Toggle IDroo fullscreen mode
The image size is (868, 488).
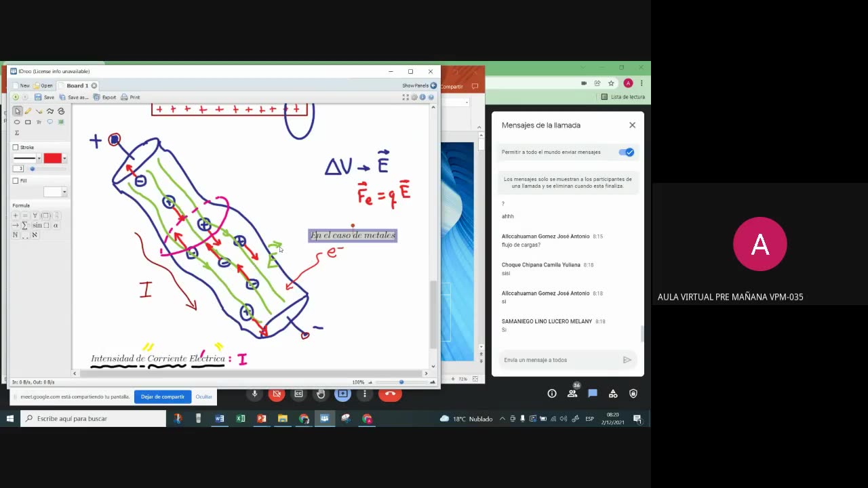406,97
